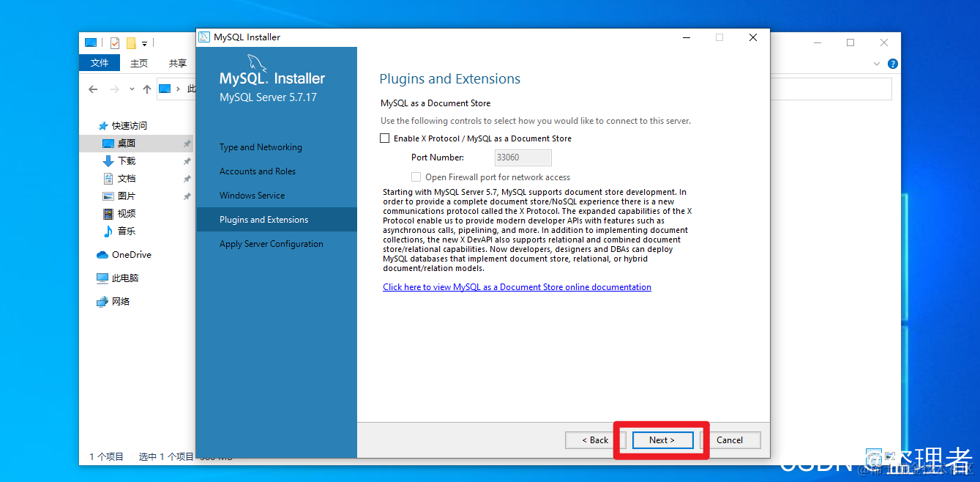Image resolution: width=980 pixels, height=482 pixels.
Task: Click the Back button in MySQL Installer
Action: pyautogui.click(x=595, y=440)
